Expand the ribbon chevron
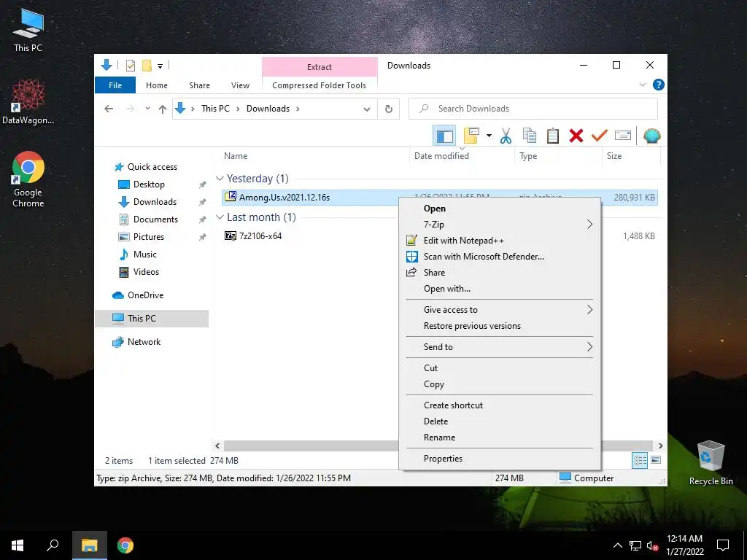 642,85
